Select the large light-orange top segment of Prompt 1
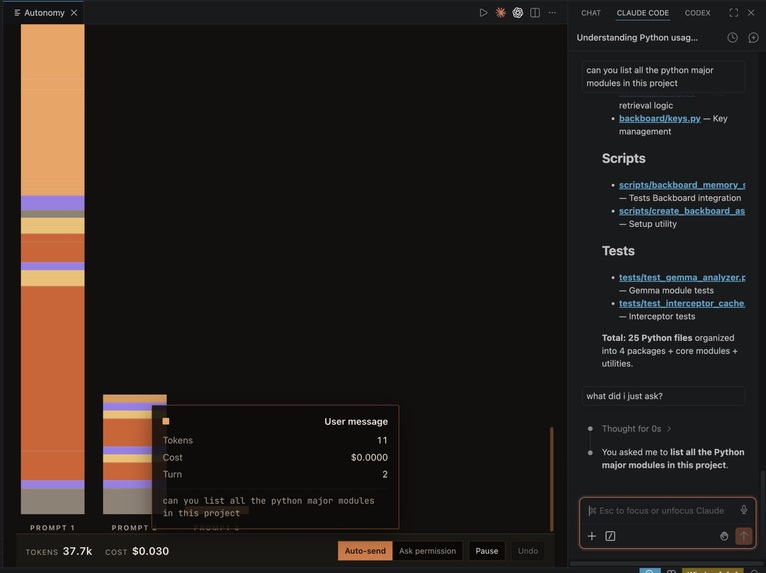This screenshot has height=573, width=766. point(52,109)
